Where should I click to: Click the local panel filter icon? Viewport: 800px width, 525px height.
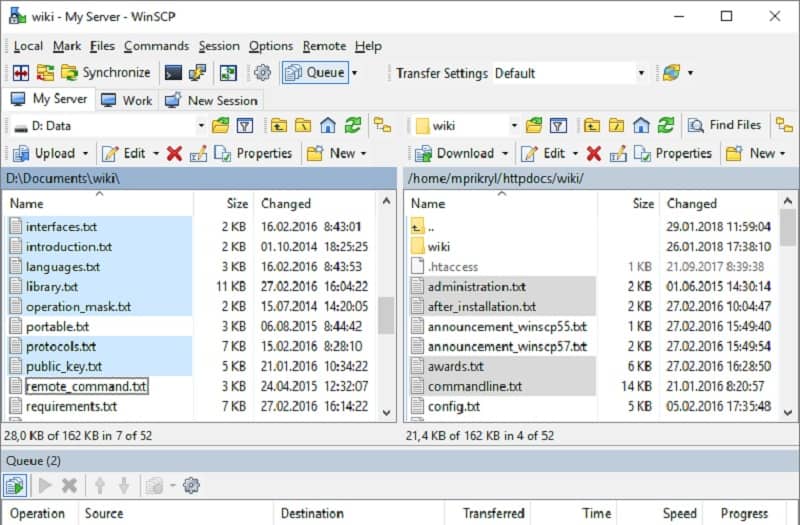point(245,126)
